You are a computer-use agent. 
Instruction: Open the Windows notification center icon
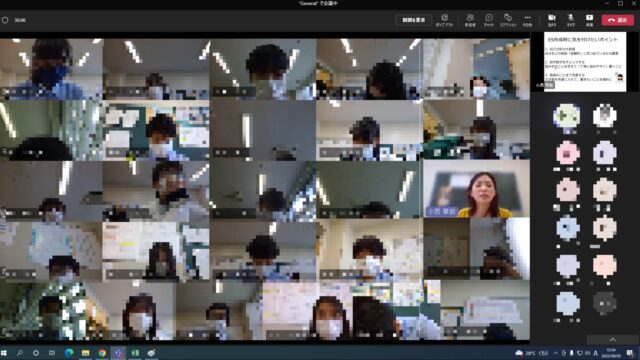630,353
